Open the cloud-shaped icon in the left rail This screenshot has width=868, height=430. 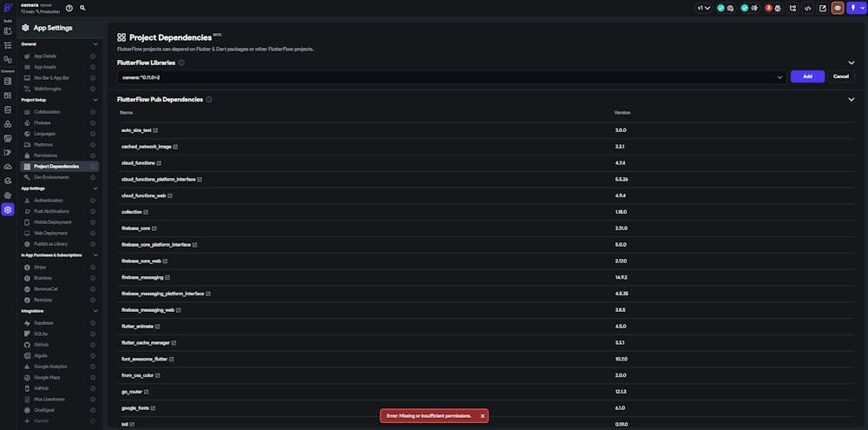[x=8, y=167]
